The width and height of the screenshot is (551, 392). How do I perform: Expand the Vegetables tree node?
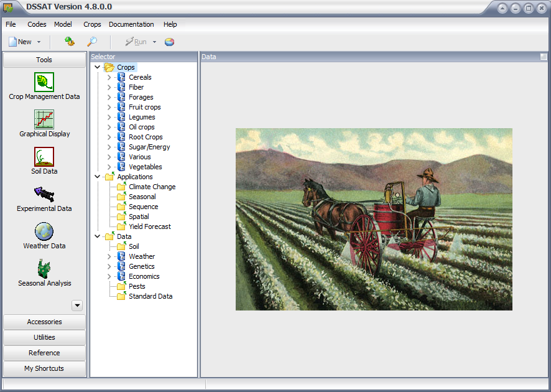[109, 167]
